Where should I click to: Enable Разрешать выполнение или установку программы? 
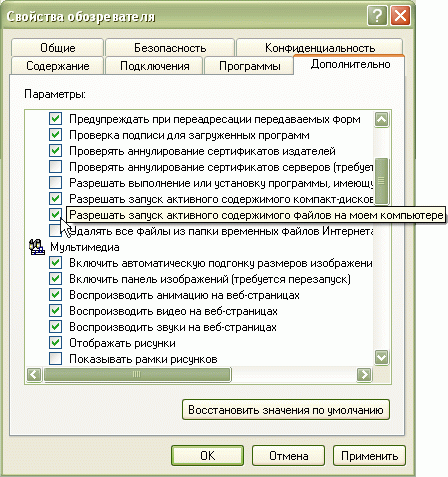pos(55,183)
